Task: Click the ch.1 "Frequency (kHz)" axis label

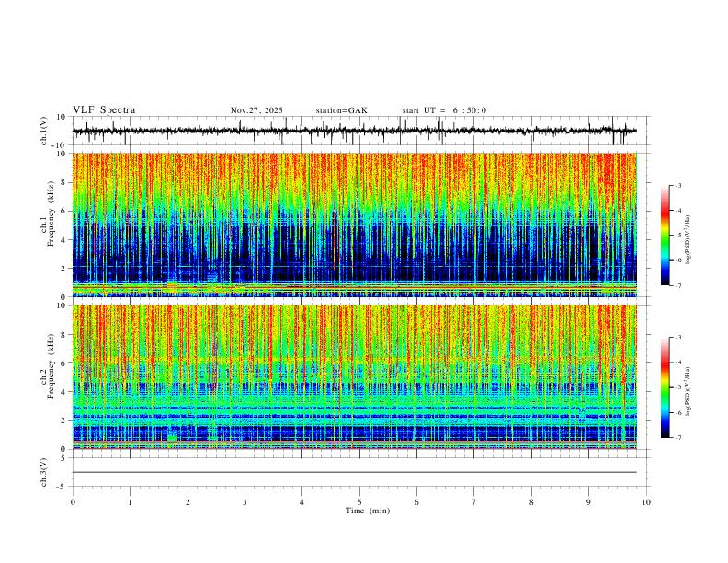Action: click(x=51, y=213)
